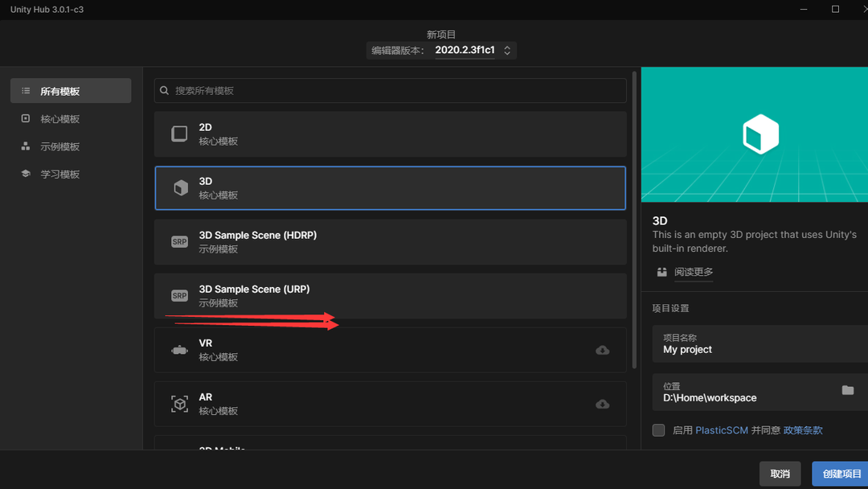Choose the 2D core template
868x489 pixels.
click(x=391, y=134)
